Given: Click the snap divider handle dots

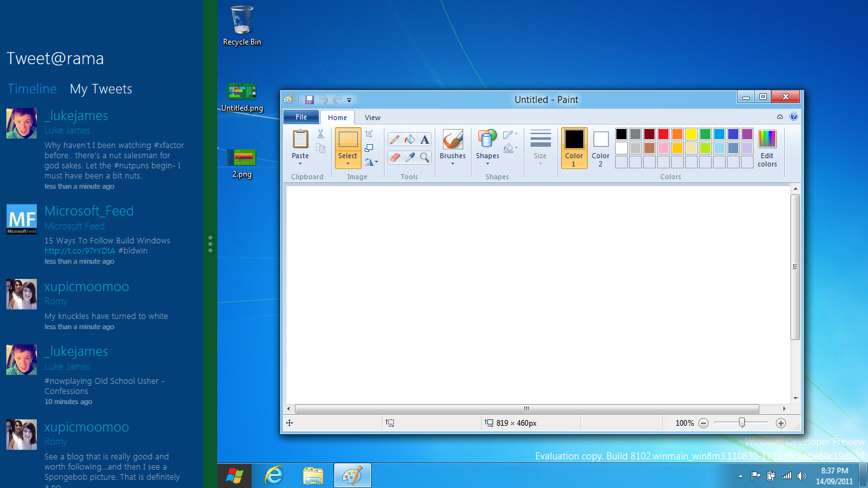Looking at the screenshot, I should 210,244.
